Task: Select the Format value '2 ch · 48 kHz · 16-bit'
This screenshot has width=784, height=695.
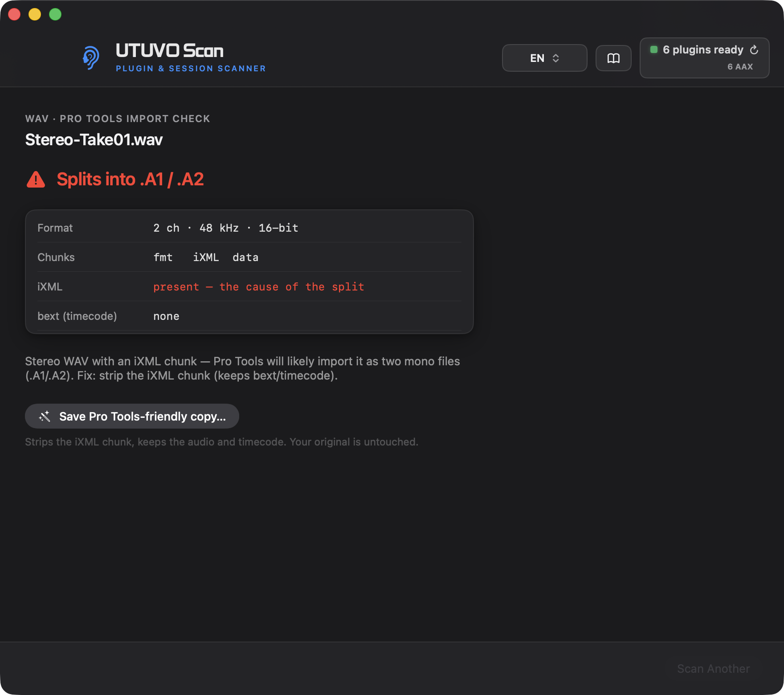Action: (226, 228)
